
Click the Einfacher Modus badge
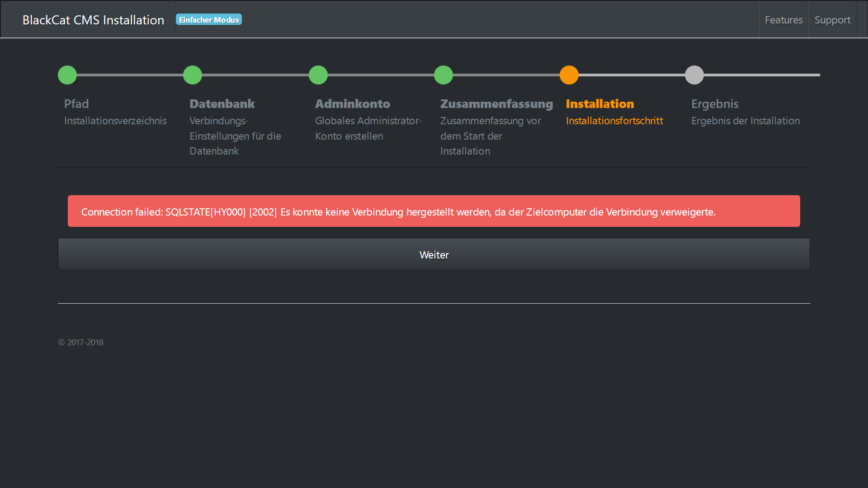click(x=209, y=19)
